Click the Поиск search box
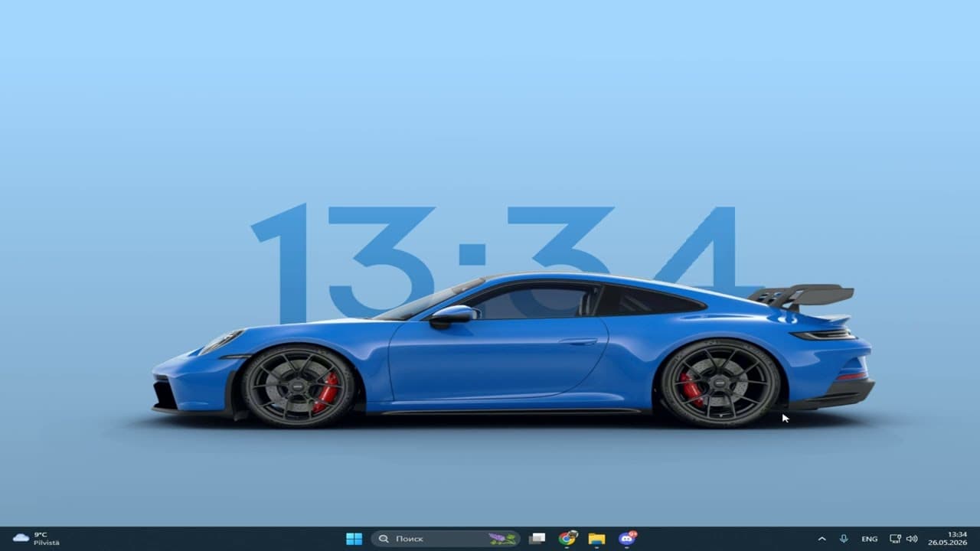The height and width of the screenshot is (551, 980). pos(446,539)
